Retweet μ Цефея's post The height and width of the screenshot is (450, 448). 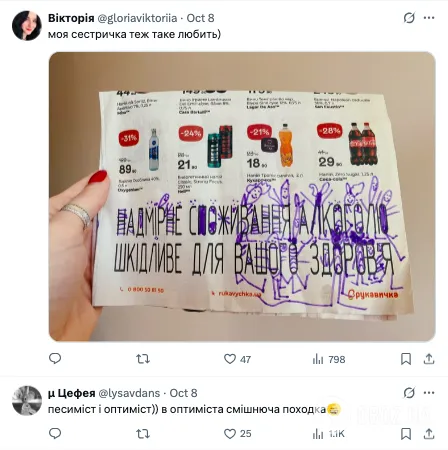pyautogui.click(x=143, y=434)
